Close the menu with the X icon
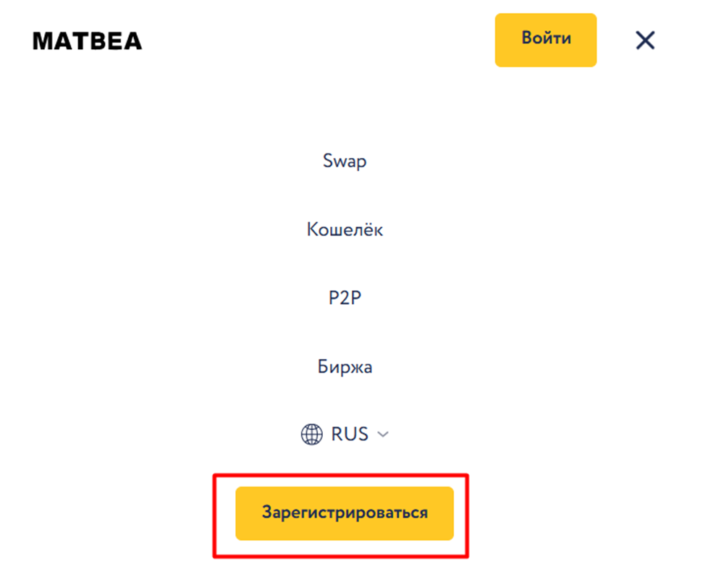 (644, 41)
